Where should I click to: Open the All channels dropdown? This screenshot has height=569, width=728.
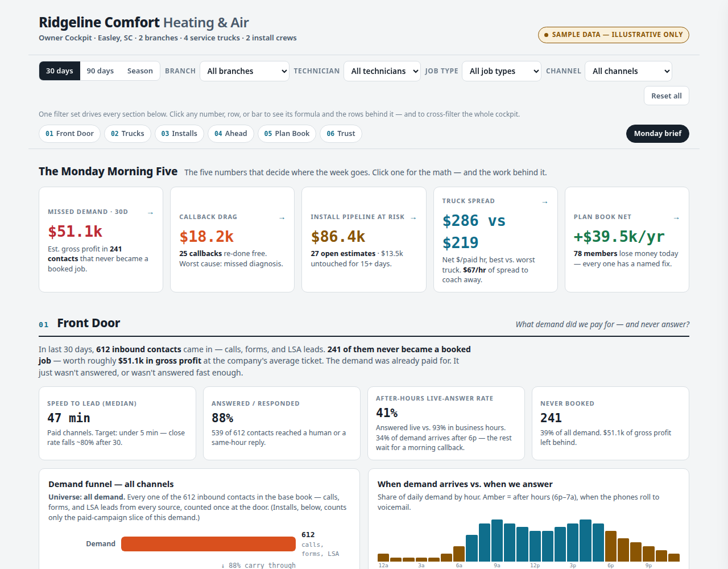[628, 71]
